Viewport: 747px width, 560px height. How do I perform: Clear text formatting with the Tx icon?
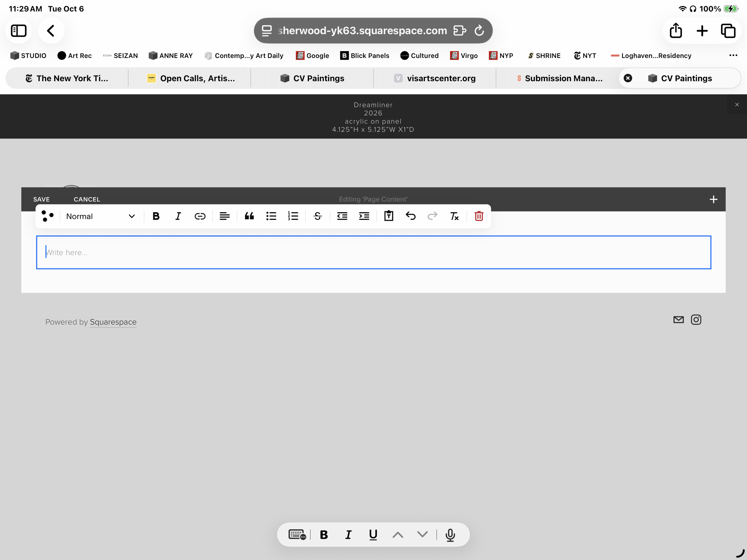454,216
